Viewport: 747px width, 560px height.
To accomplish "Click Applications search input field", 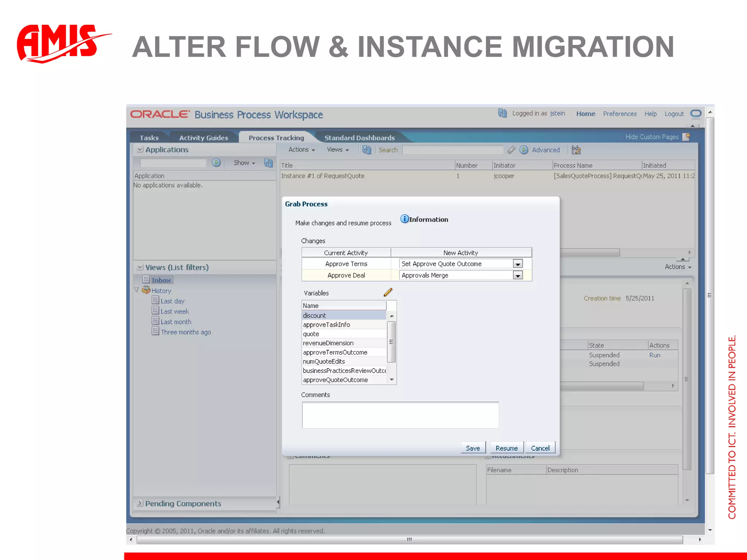I will pyautogui.click(x=173, y=163).
